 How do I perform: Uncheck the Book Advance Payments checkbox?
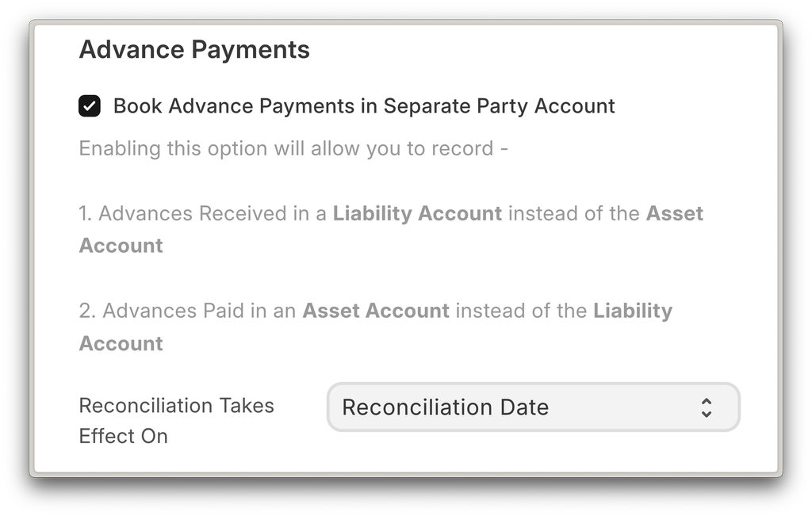pos(90,106)
